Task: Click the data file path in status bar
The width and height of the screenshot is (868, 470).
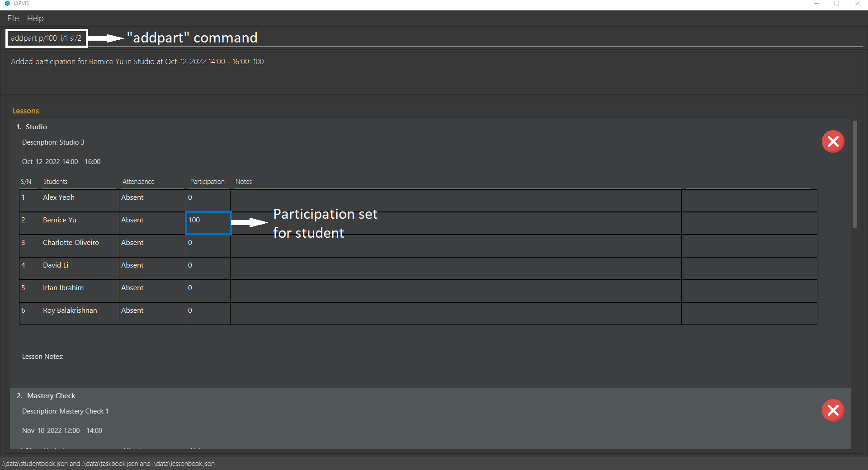Action: [108, 464]
